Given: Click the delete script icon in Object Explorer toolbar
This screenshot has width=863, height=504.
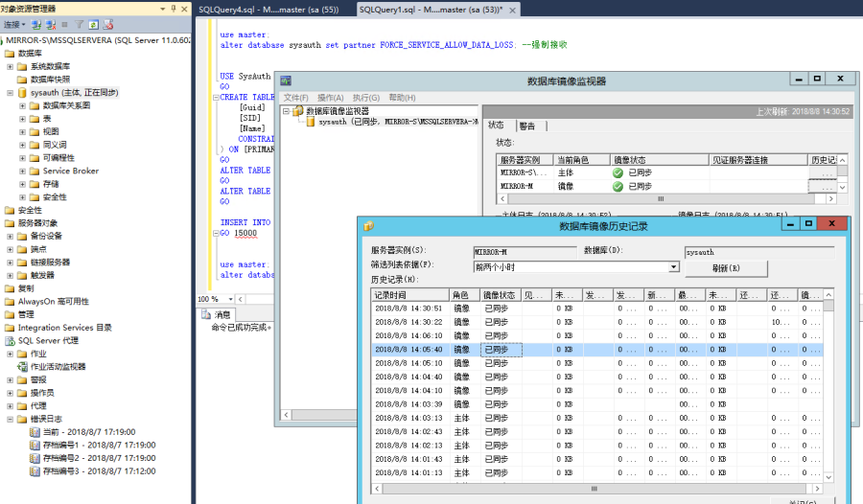Looking at the screenshot, I should (x=108, y=25).
